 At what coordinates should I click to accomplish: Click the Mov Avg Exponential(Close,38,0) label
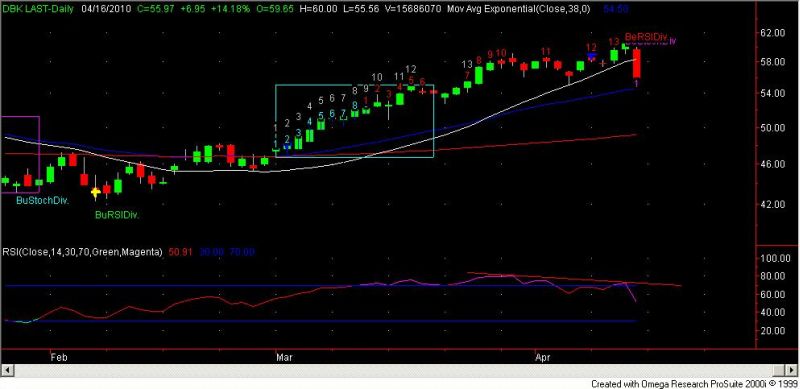click(519, 9)
